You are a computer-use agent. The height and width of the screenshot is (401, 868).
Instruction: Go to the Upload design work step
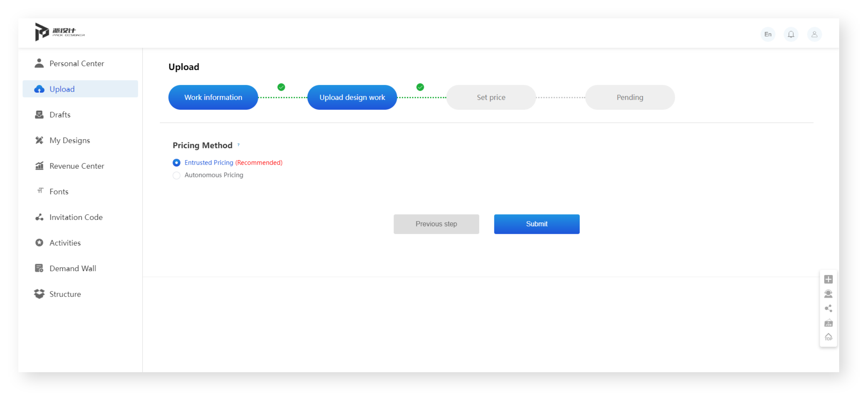(352, 97)
